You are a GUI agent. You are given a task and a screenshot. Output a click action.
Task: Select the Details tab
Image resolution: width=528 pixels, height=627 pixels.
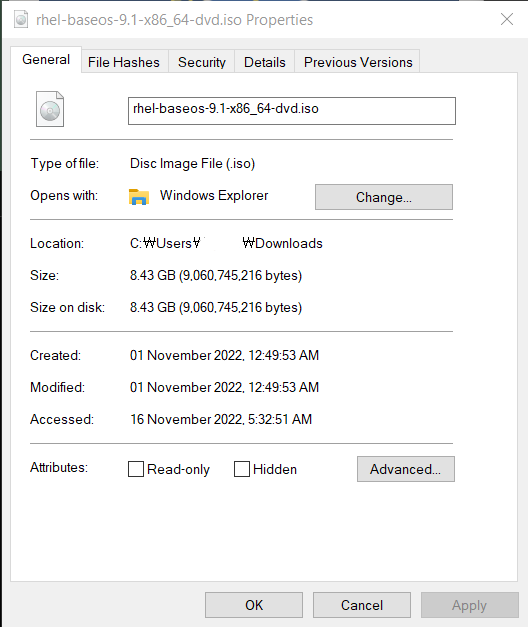pos(265,62)
